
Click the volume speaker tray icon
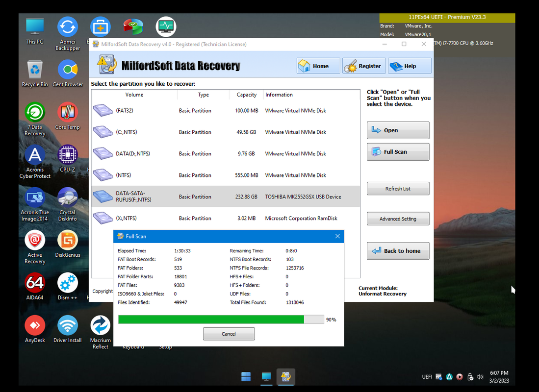pos(480,377)
